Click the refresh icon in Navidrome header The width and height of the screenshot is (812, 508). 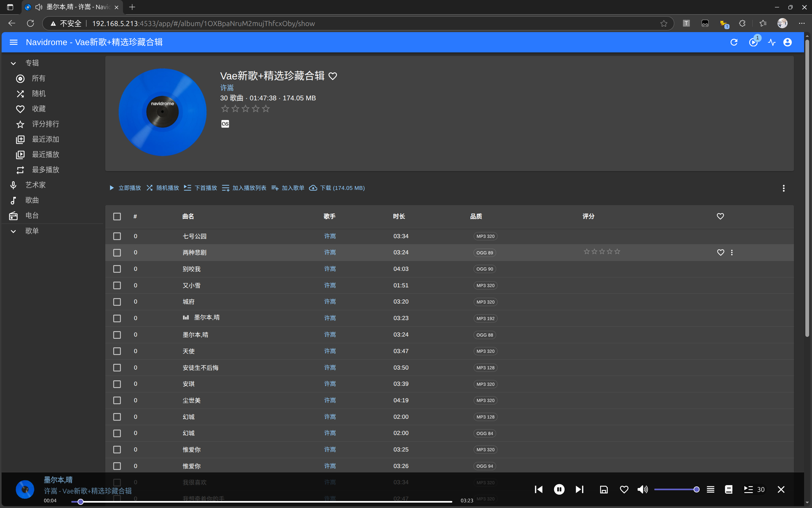point(734,42)
